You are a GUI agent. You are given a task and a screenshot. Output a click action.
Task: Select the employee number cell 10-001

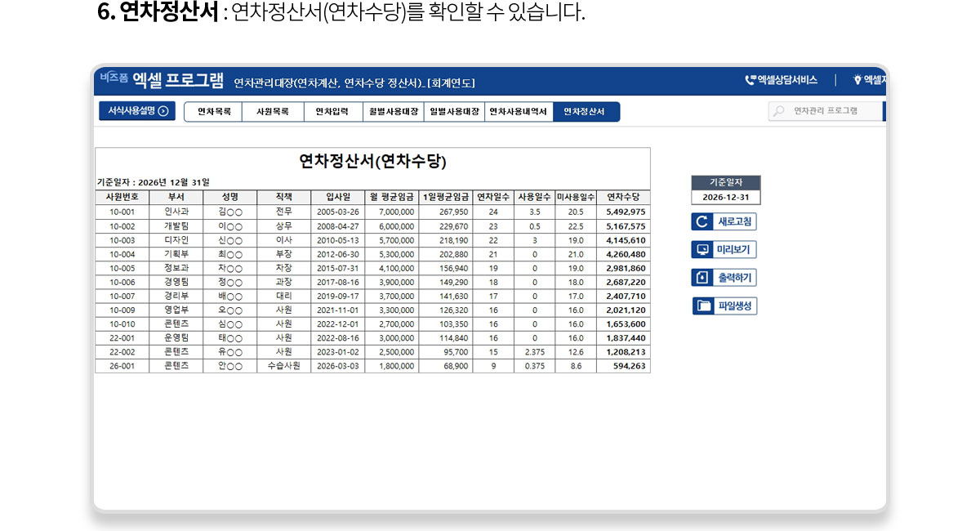122,212
